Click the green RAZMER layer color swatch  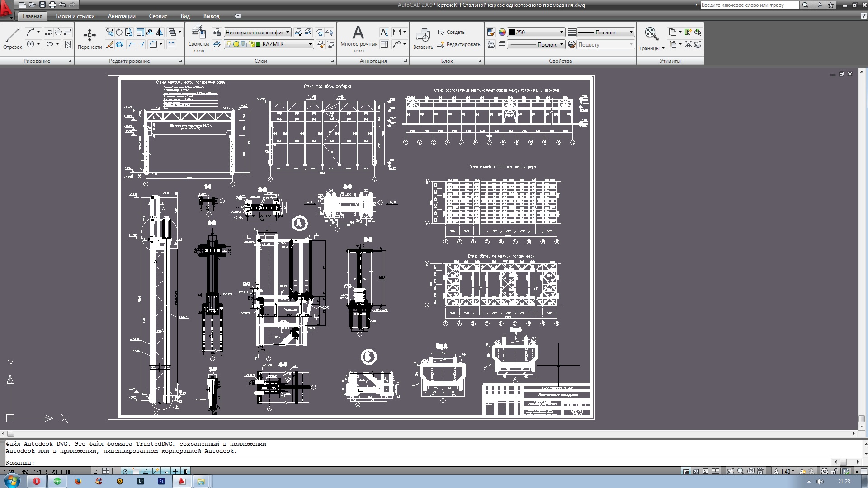[258, 44]
